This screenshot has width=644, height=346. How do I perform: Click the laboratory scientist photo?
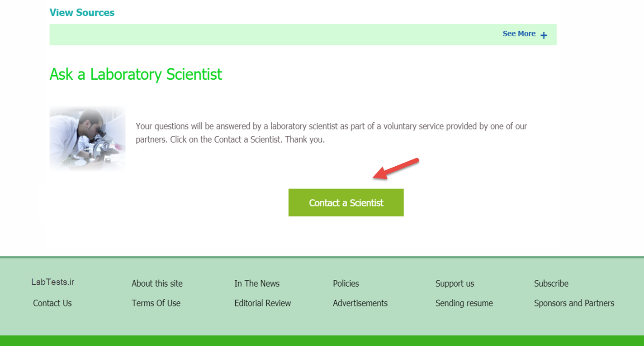click(87, 138)
